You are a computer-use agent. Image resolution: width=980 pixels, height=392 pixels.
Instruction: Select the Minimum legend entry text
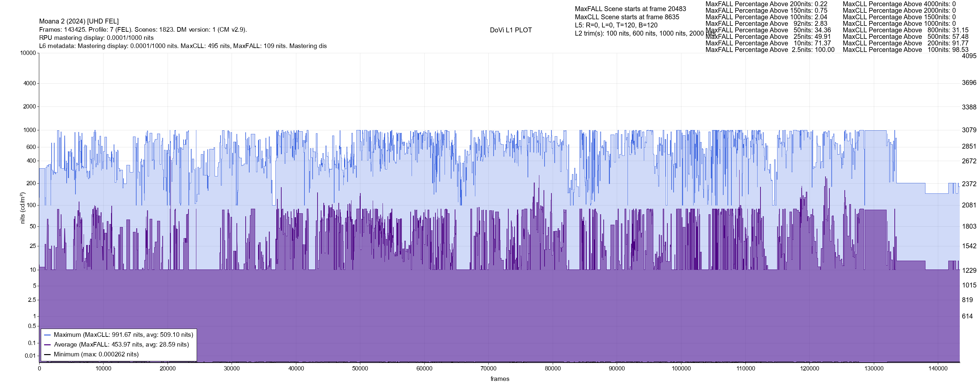(96, 355)
